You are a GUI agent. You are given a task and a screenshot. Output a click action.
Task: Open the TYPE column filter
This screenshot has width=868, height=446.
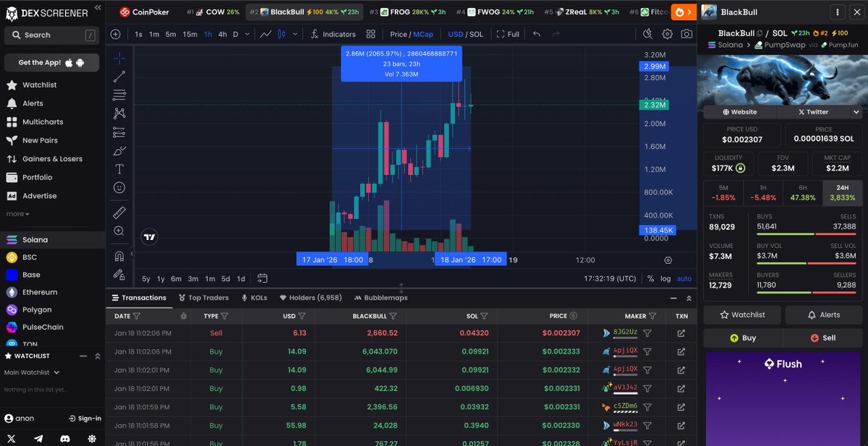224,316
